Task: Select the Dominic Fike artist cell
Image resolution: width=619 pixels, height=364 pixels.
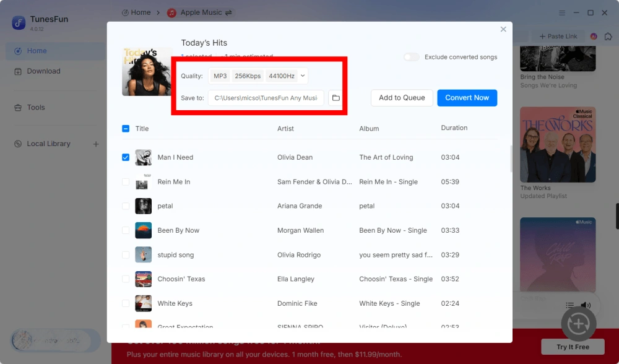Action: (297, 303)
